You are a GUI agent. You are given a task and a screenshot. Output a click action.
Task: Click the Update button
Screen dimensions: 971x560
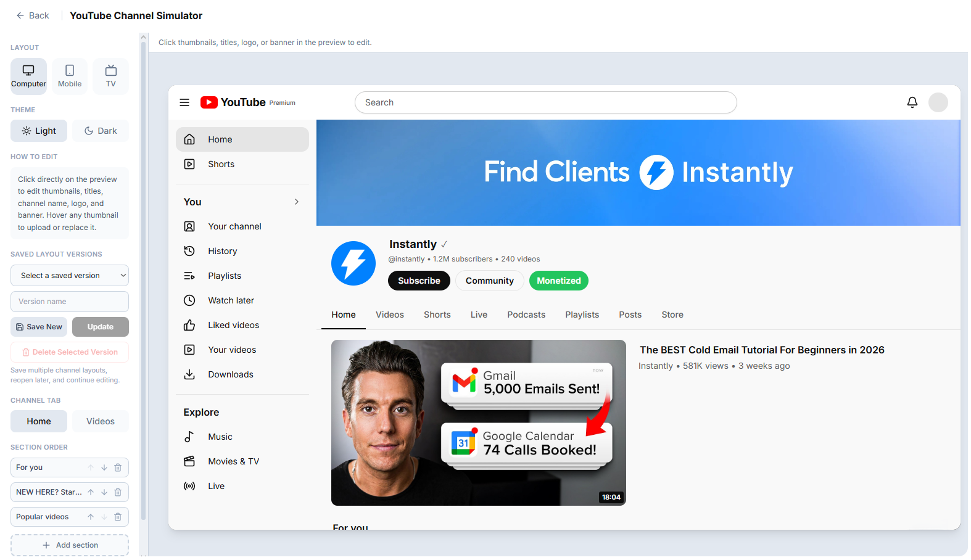(x=101, y=327)
